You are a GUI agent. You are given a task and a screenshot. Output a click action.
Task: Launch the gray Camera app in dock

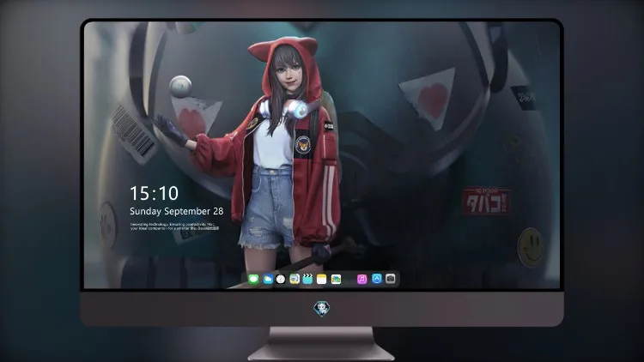tap(391, 279)
